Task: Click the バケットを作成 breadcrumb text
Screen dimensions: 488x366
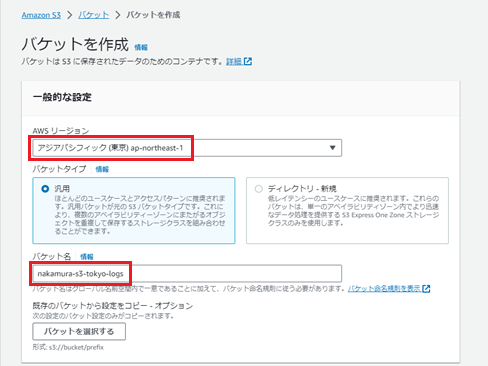Action: [153, 15]
